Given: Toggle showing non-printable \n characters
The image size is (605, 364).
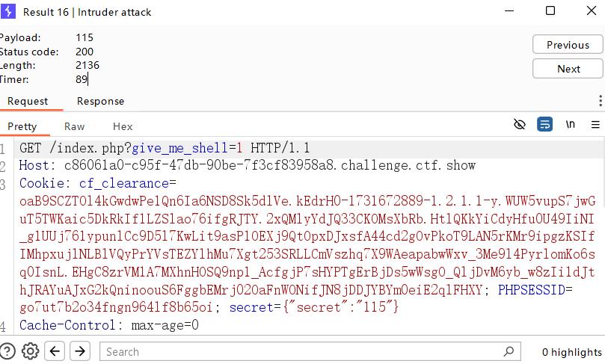Looking at the screenshot, I should (x=571, y=124).
